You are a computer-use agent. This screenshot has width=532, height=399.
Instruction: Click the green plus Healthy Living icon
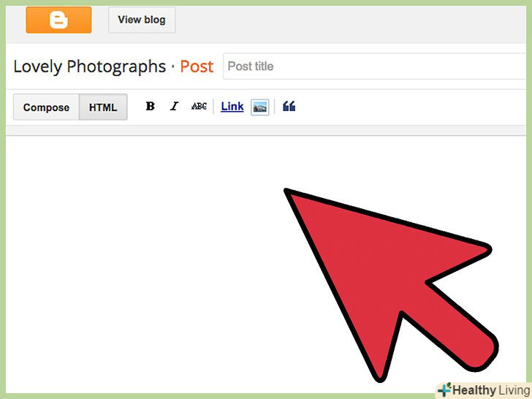point(445,389)
